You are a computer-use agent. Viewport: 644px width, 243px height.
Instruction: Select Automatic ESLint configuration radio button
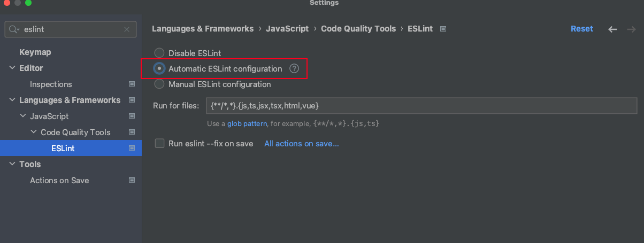click(x=159, y=68)
